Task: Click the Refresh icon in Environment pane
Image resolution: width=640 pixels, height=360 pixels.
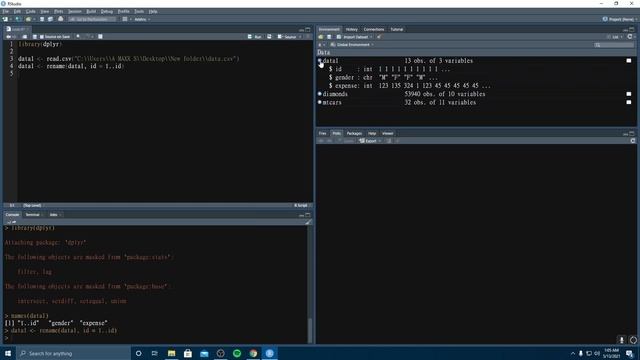Action: (x=630, y=37)
